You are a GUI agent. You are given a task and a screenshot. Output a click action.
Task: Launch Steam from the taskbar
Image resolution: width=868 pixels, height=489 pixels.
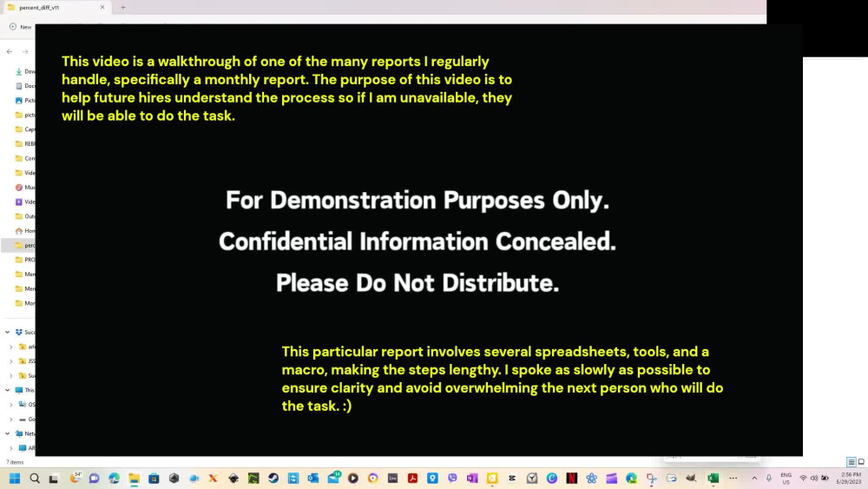273,479
